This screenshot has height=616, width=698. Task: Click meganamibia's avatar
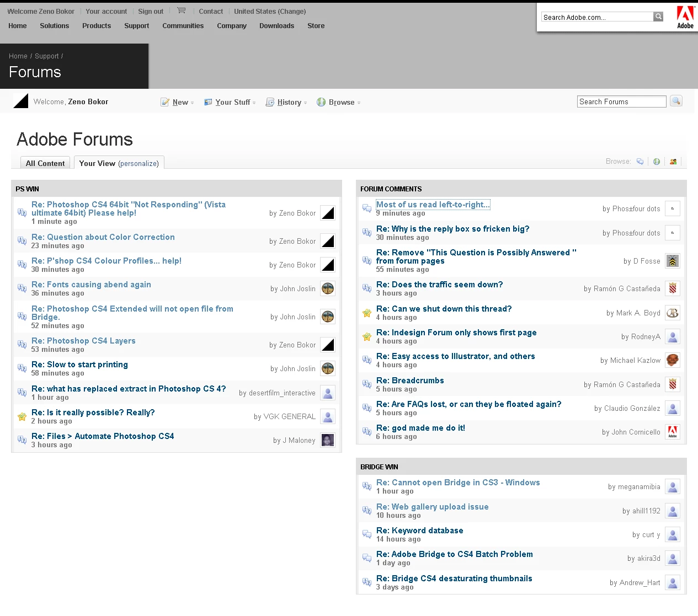click(673, 486)
